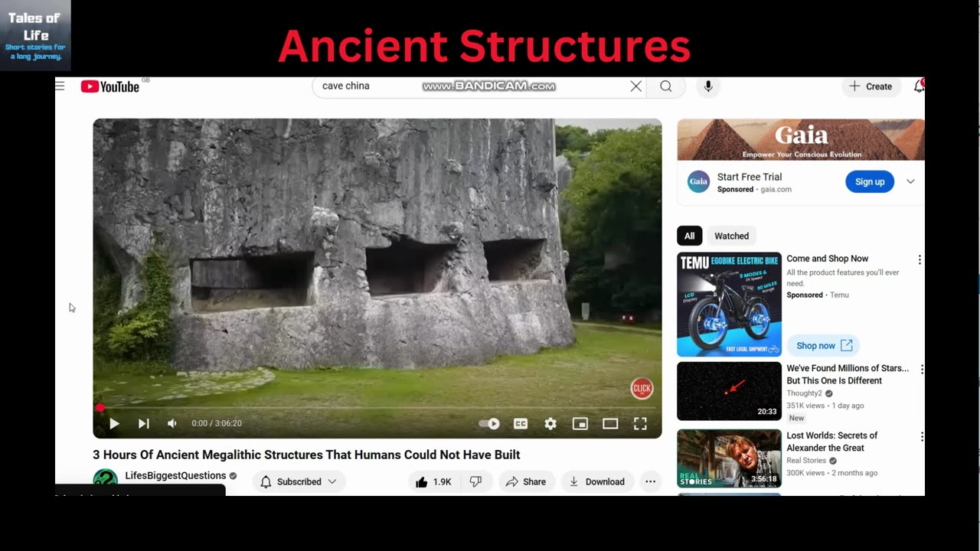Open options for Come and Shop Now ad
Viewport: 980px width, 551px height.
[x=920, y=260]
